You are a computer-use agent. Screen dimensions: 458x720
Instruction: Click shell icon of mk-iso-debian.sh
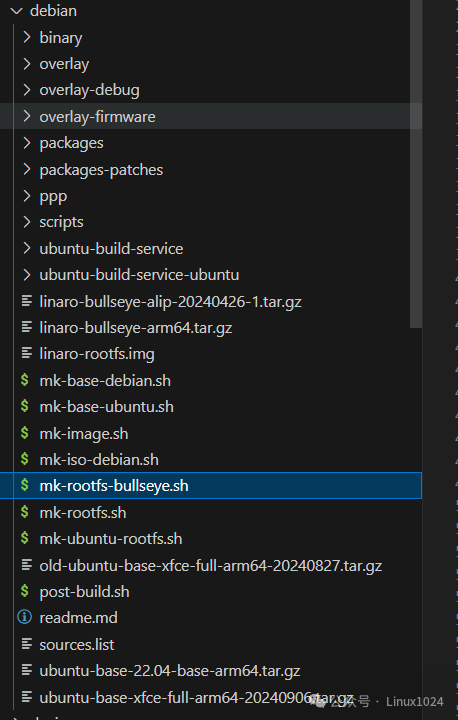25,459
